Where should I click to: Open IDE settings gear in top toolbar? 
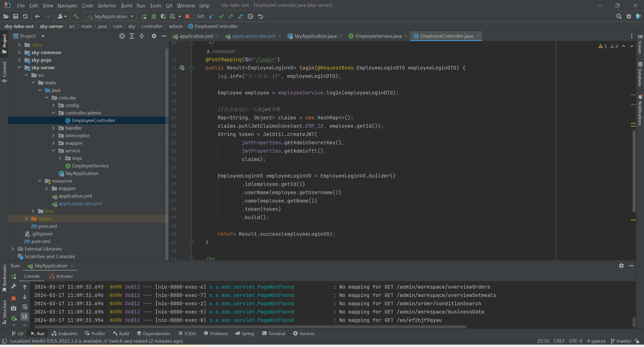629,16
